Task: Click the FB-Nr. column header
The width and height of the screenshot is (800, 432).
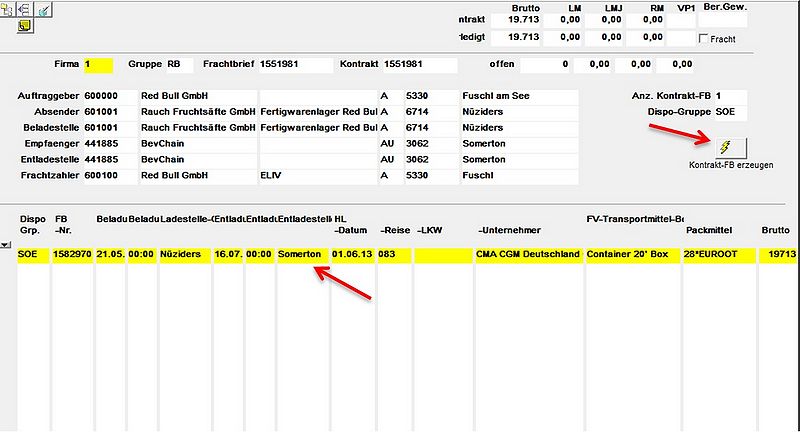Action: [63, 224]
